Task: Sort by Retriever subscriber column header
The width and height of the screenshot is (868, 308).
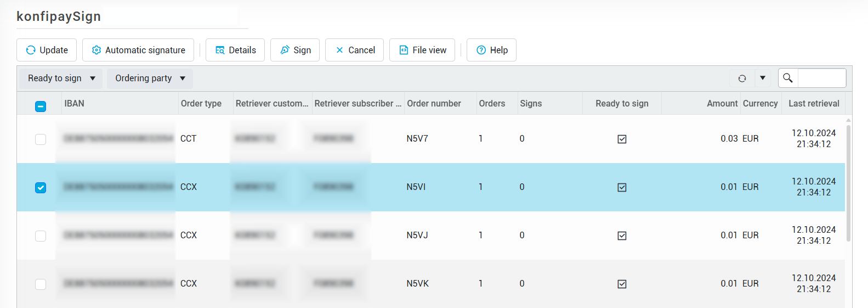Action: pos(358,103)
